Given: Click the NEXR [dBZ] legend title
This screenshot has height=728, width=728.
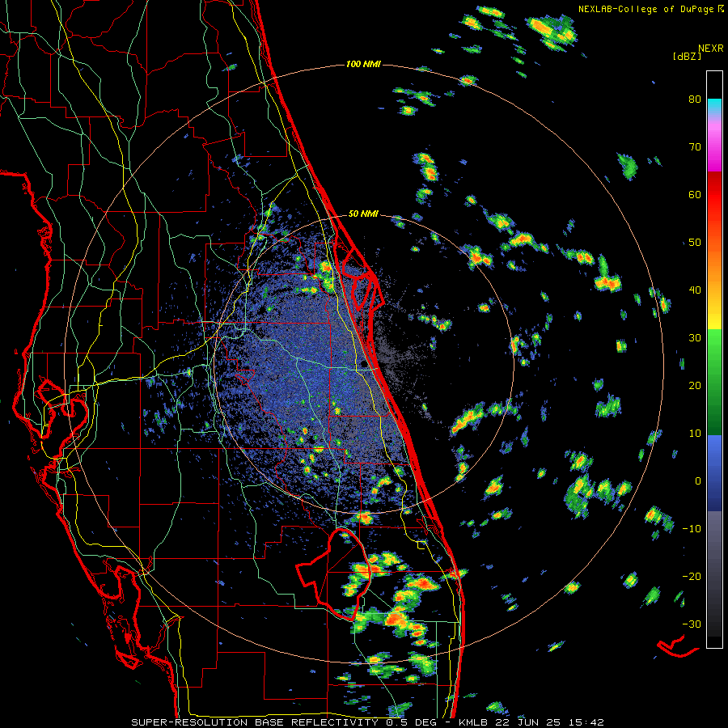Looking at the screenshot, I should pyautogui.click(x=698, y=52).
